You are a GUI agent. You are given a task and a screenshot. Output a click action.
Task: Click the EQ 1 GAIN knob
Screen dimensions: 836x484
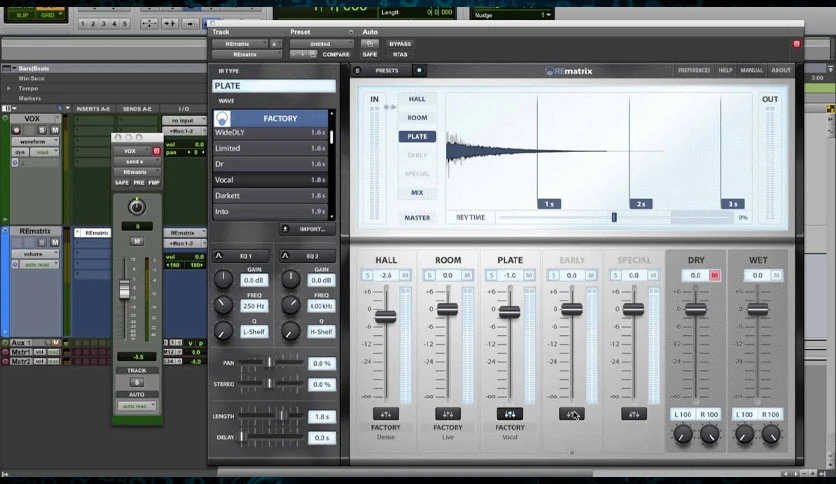(223, 279)
